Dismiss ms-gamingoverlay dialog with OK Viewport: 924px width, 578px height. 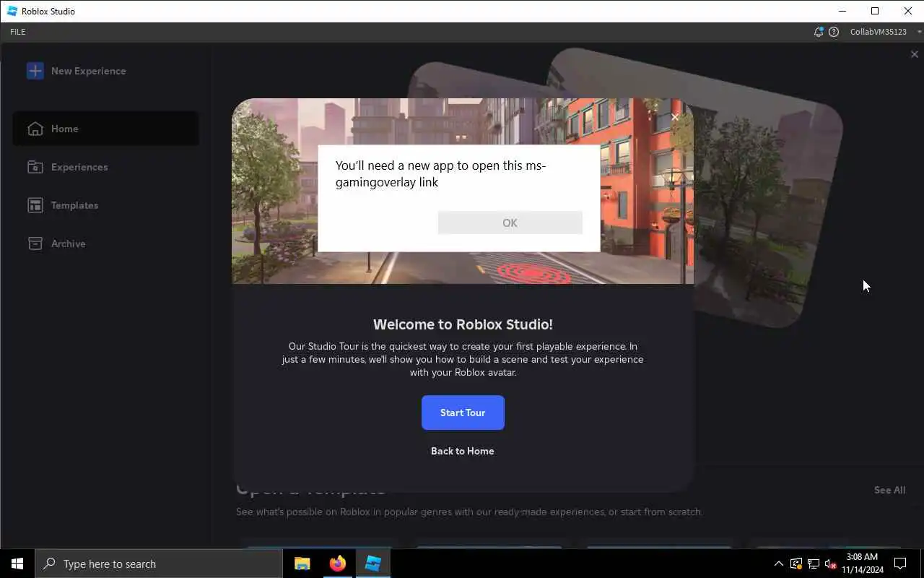coord(510,223)
